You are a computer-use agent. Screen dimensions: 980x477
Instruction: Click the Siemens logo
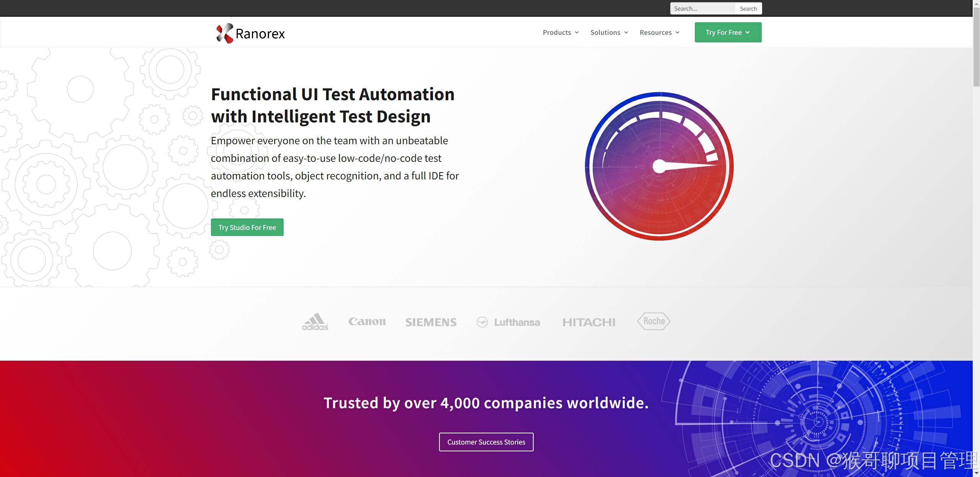click(431, 322)
